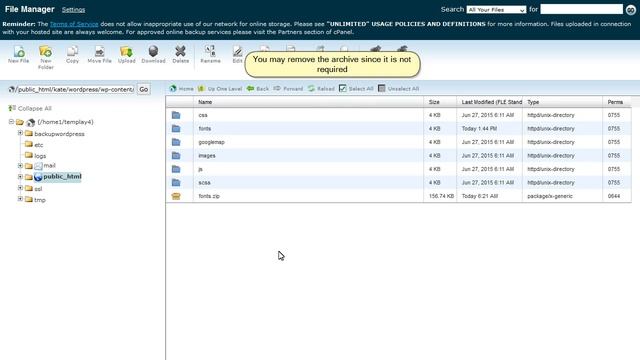Screen dimensions: 640x360
Task: Click Go beside the path field
Action: (x=144, y=89)
